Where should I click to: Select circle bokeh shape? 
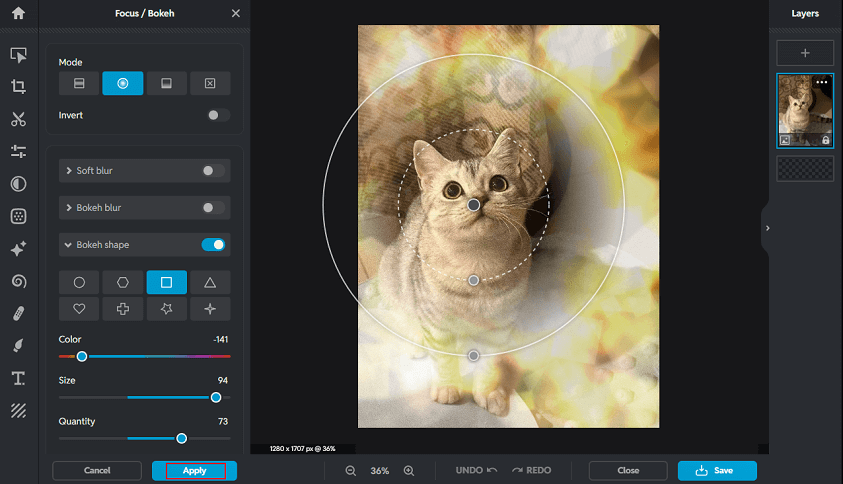(x=79, y=282)
